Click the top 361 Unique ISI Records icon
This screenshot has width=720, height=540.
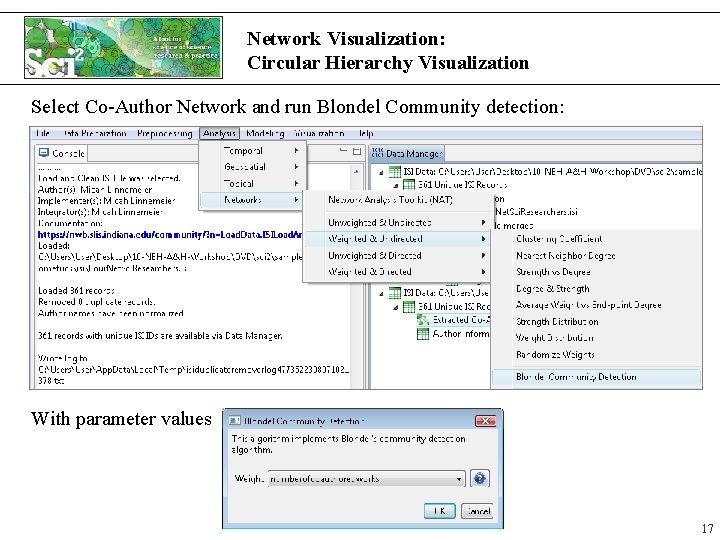(409, 185)
